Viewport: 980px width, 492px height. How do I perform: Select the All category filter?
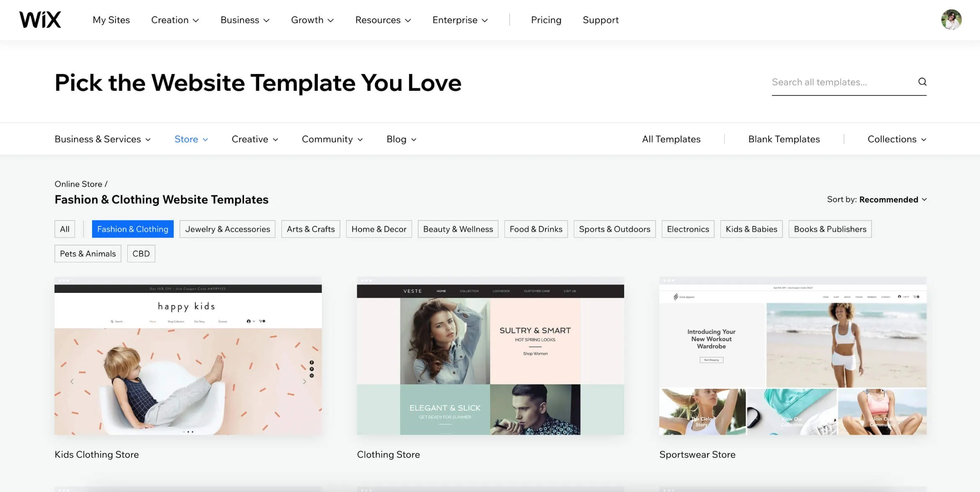[64, 229]
